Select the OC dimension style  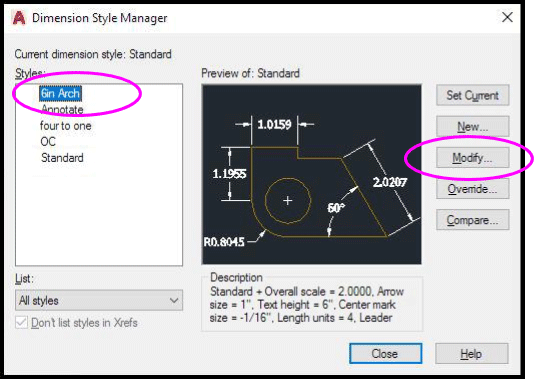coord(48,142)
